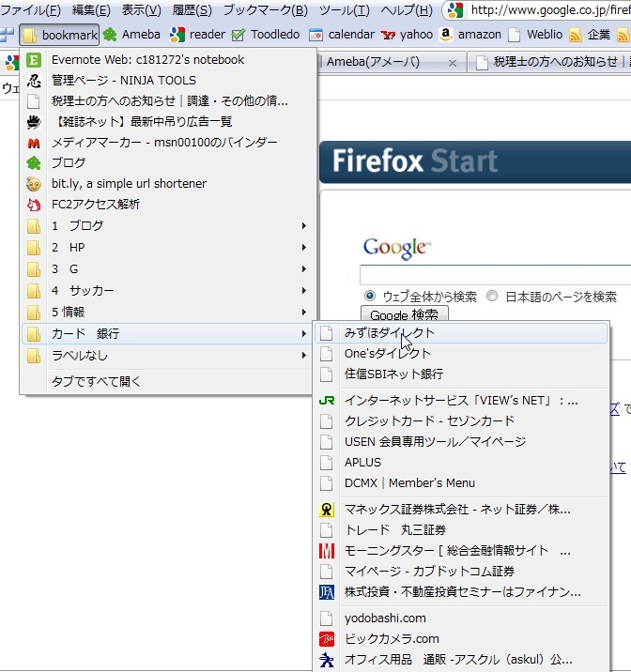Image resolution: width=631 pixels, height=672 pixels.
Task: Open トレード 丸三証券 bookmark
Action: pos(461,530)
